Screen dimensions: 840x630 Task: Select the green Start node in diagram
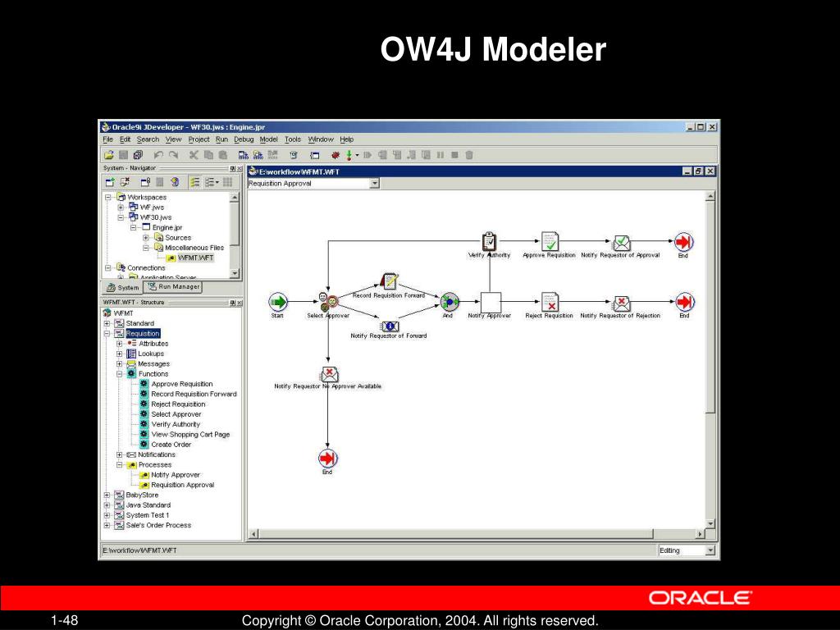tap(277, 302)
